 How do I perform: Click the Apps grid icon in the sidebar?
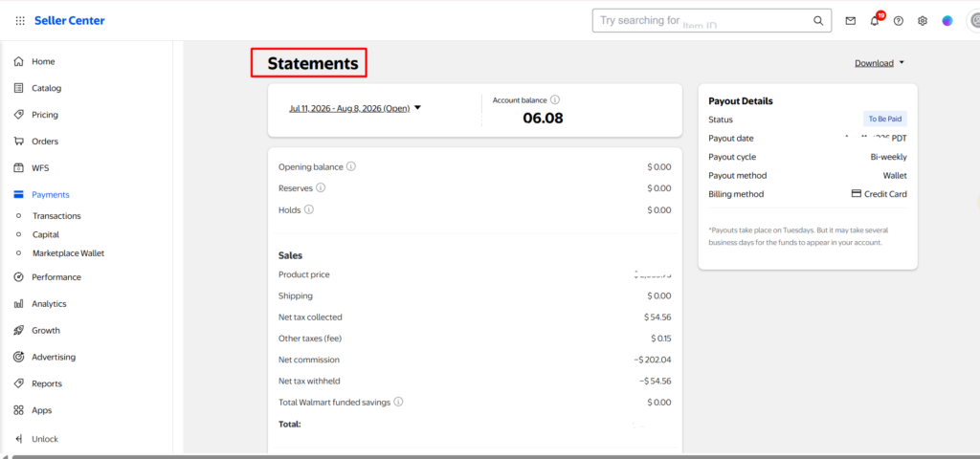[19, 410]
